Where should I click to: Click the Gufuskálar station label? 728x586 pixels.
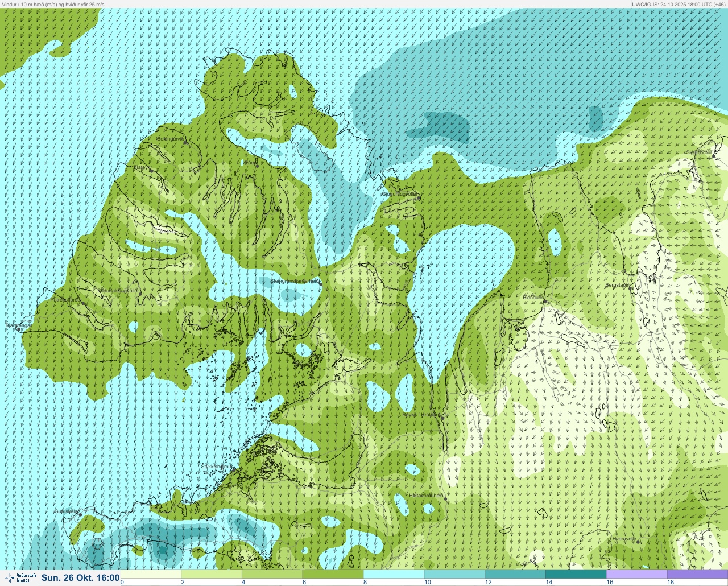coord(66,511)
